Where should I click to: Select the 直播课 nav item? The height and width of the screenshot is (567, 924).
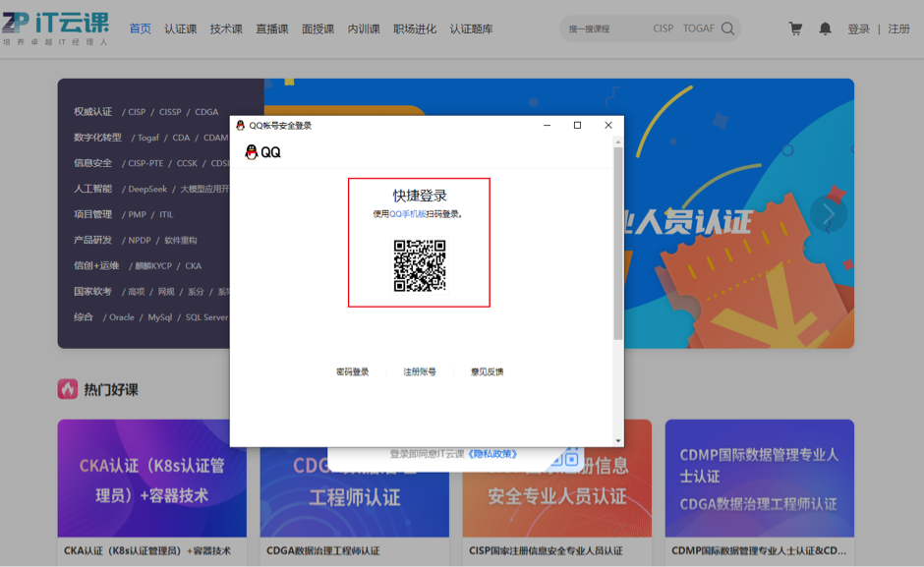click(x=272, y=29)
